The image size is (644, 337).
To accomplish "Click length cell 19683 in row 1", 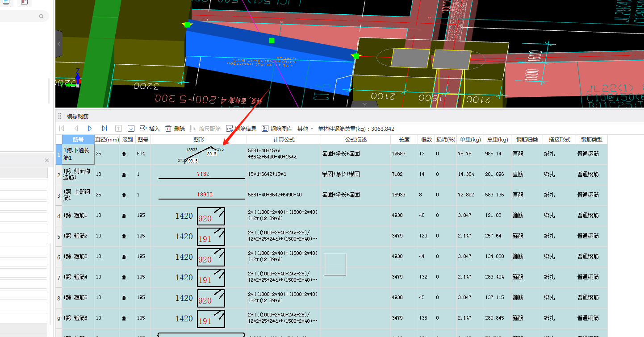I will point(404,154).
